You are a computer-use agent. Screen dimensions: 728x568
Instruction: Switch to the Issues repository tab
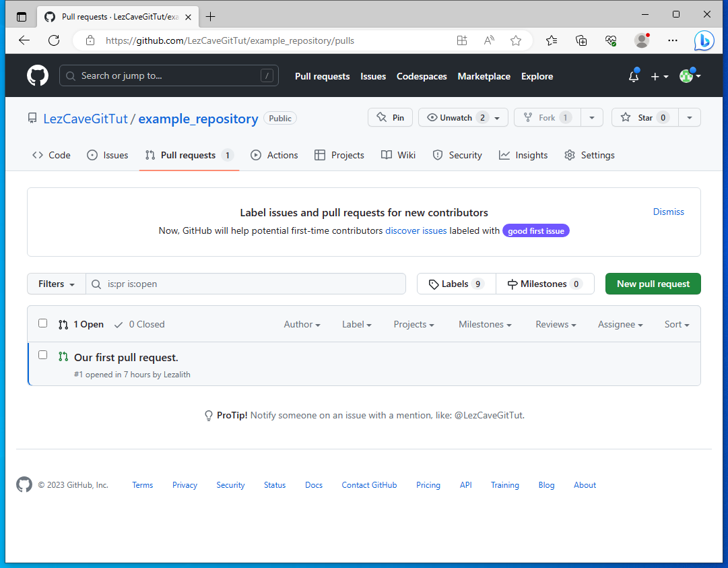(x=107, y=155)
